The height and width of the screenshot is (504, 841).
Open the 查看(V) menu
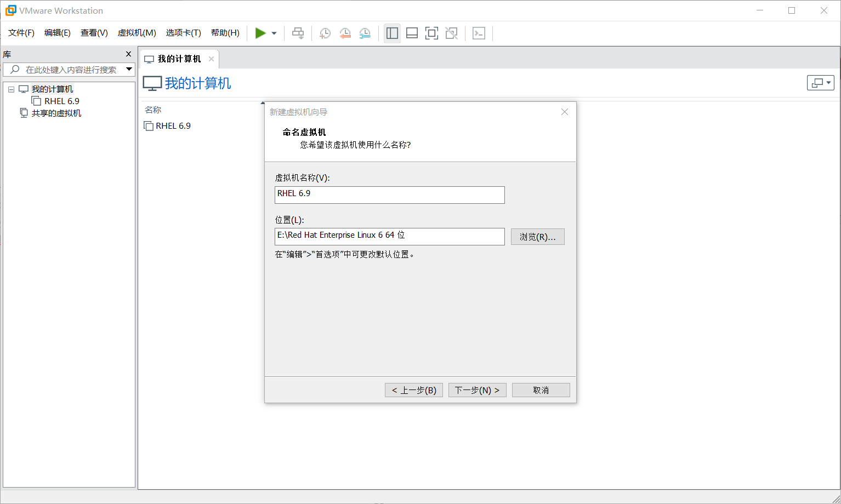click(x=94, y=33)
